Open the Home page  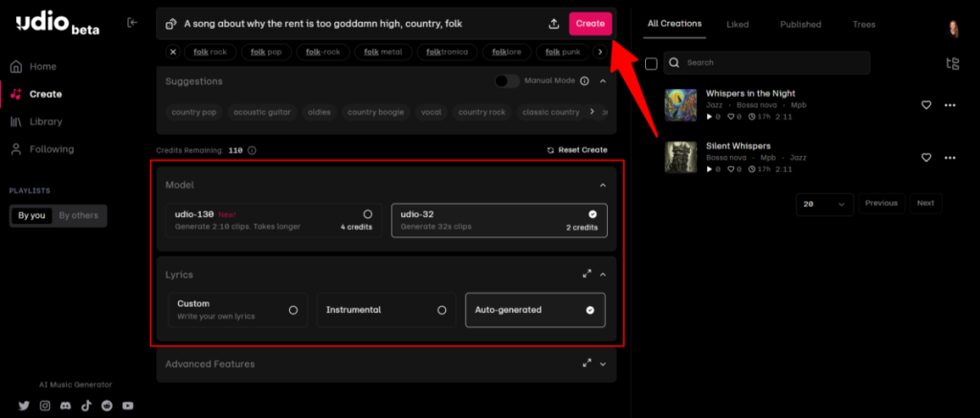point(33,66)
